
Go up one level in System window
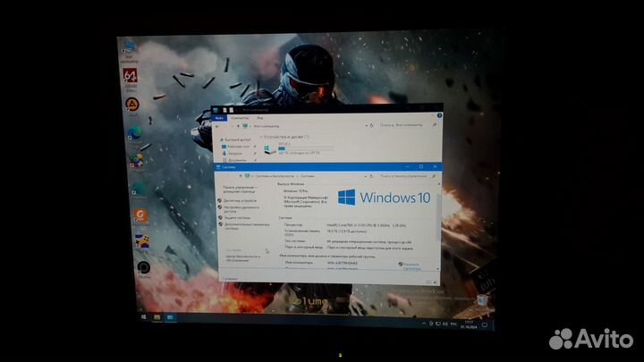(x=241, y=176)
